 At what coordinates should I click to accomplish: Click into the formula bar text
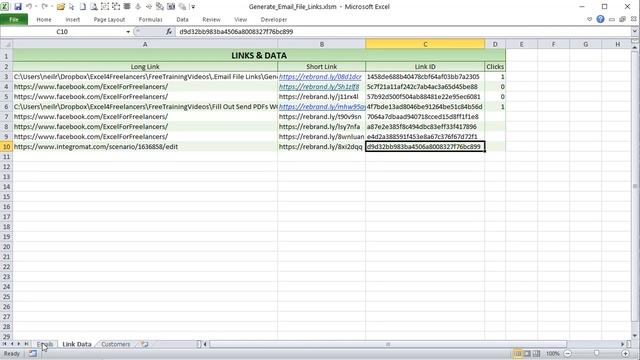[404, 31]
